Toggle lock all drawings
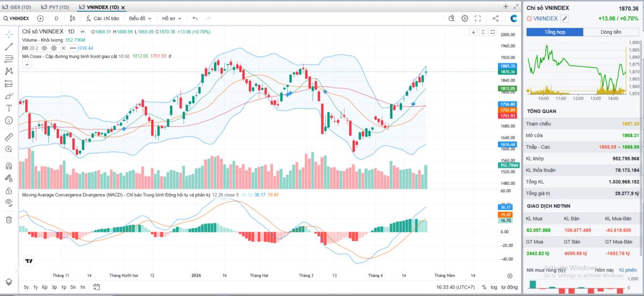Screen dimensions: 644x296 click(x=9, y=190)
